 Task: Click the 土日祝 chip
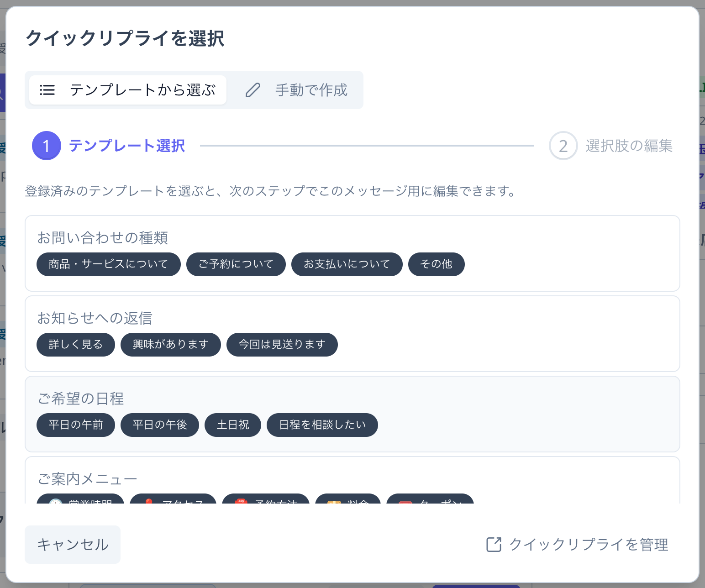click(233, 425)
